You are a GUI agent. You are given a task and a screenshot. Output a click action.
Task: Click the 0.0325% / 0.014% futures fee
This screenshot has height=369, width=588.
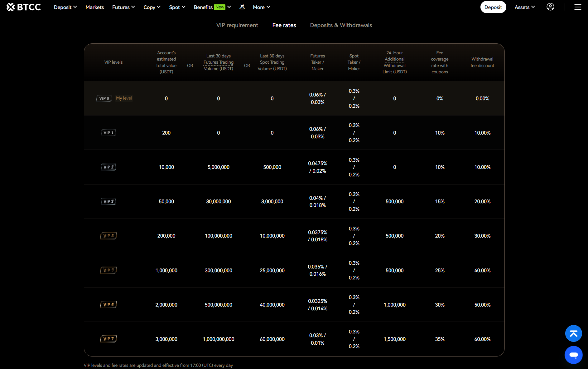point(317,305)
